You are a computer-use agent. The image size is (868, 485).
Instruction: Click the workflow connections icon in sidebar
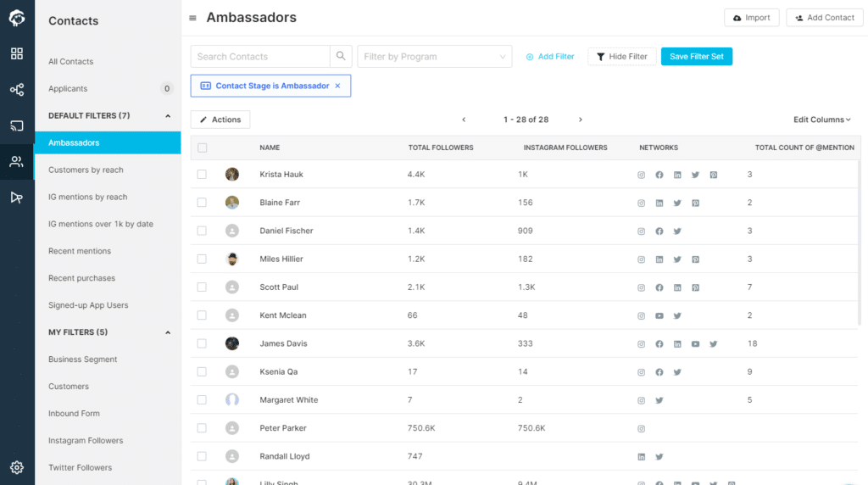[x=16, y=89]
